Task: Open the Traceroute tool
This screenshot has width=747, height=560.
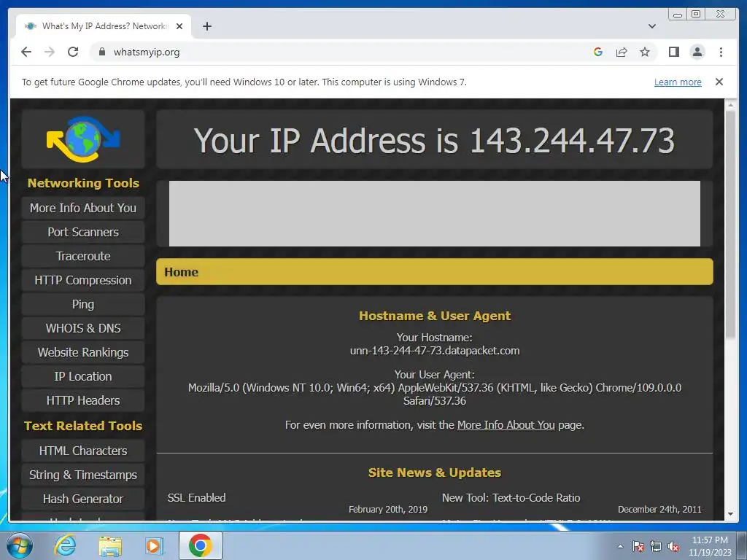Action: click(x=83, y=256)
